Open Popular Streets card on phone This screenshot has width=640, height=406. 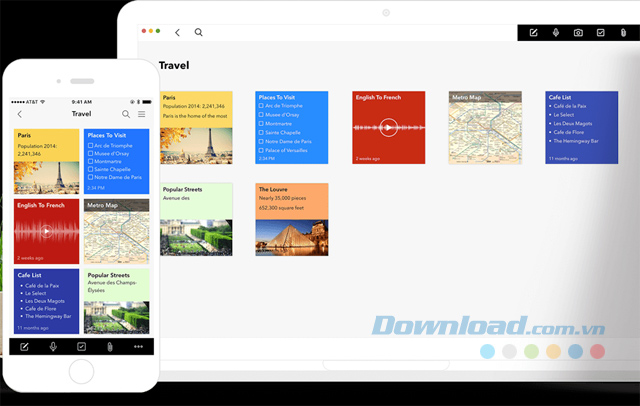click(117, 301)
